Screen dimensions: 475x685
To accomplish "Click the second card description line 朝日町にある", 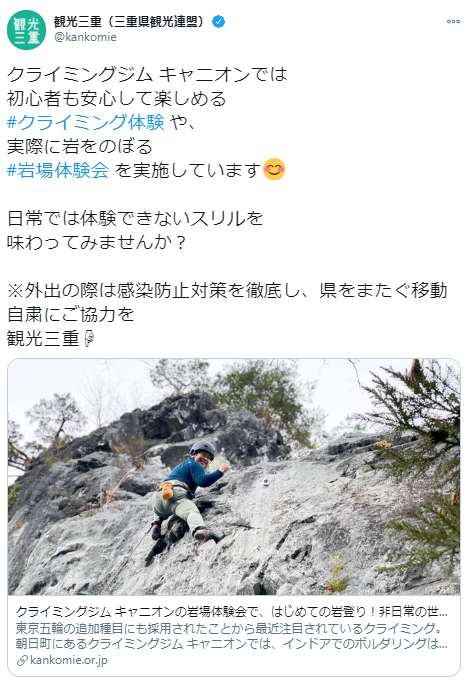I will pos(231,644).
